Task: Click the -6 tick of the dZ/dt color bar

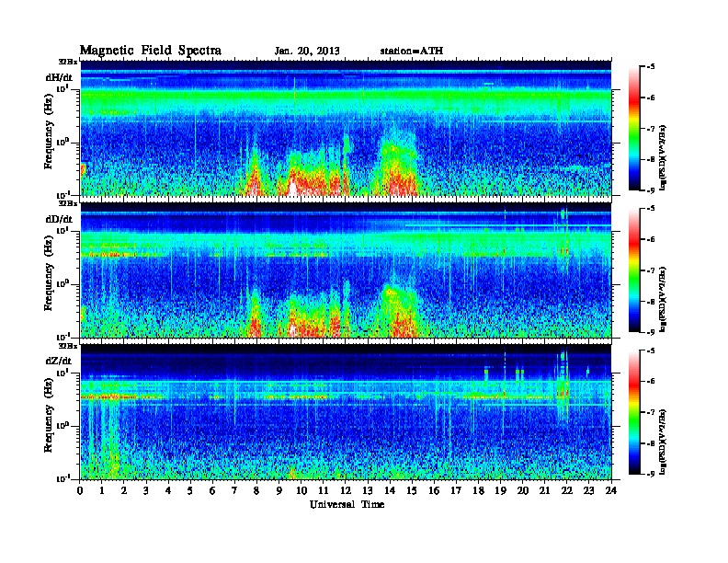Action: (x=651, y=382)
